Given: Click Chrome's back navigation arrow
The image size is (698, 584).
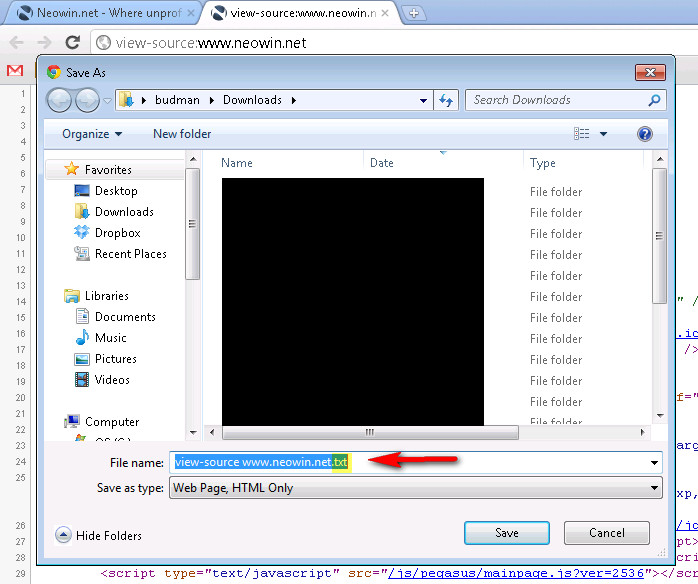Looking at the screenshot, I should click(16, 43).
